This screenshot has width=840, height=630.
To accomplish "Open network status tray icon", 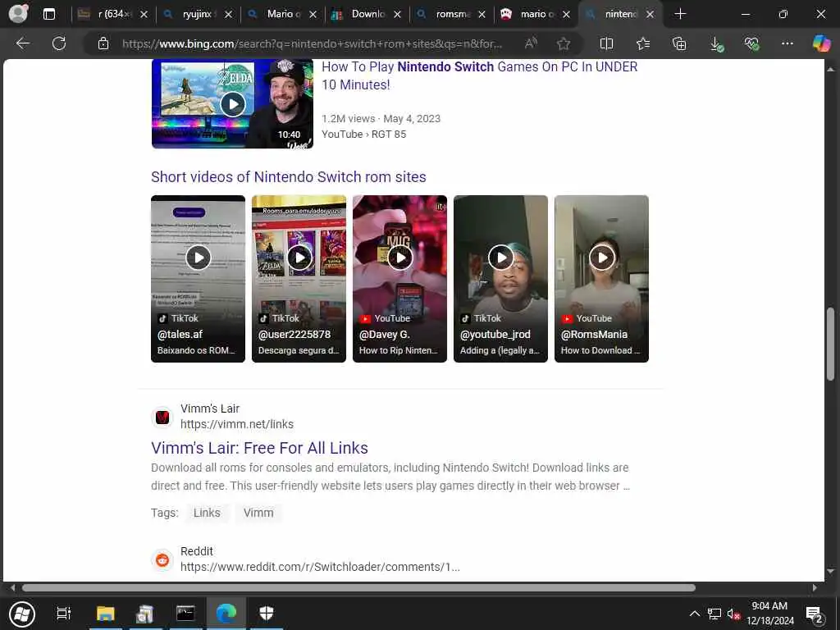I will [714, 614].
